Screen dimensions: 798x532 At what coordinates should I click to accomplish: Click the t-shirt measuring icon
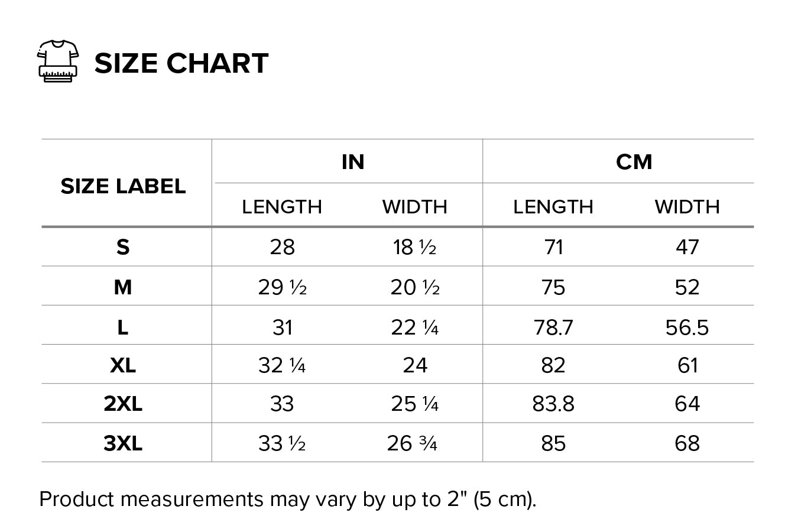pyautogui.click(x=58, y=61)
